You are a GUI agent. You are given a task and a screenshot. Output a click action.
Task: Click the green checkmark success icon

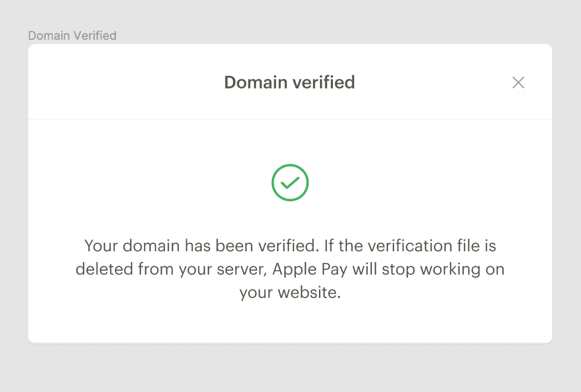[x=290, y=183]
